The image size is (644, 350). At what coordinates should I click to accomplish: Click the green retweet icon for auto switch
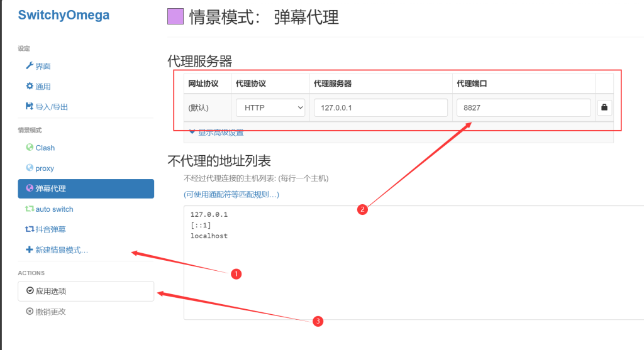coord(29,209)
